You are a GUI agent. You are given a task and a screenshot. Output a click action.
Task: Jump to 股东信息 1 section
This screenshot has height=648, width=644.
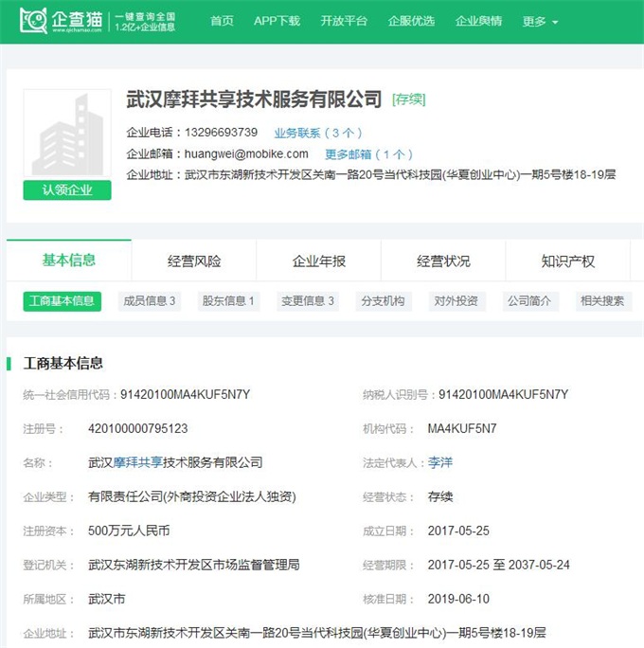(228, 301)
